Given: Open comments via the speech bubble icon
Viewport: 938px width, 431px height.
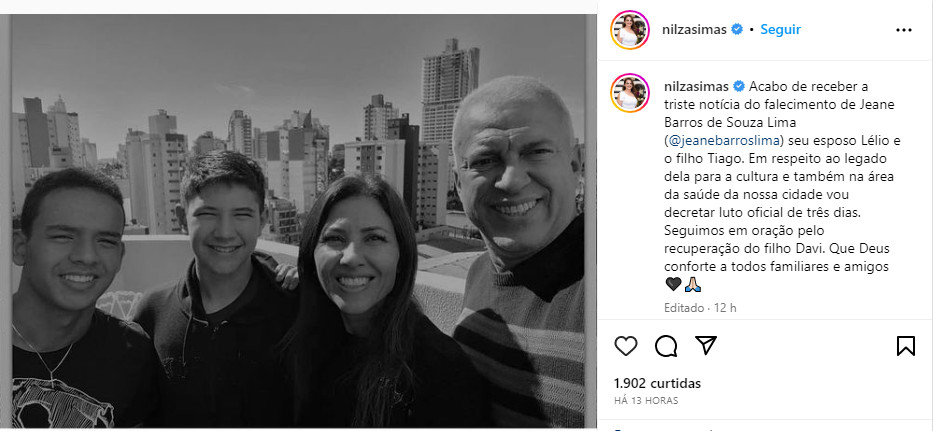Looking at the screenshot, I should pyautogui.click(x=666, y=345).
